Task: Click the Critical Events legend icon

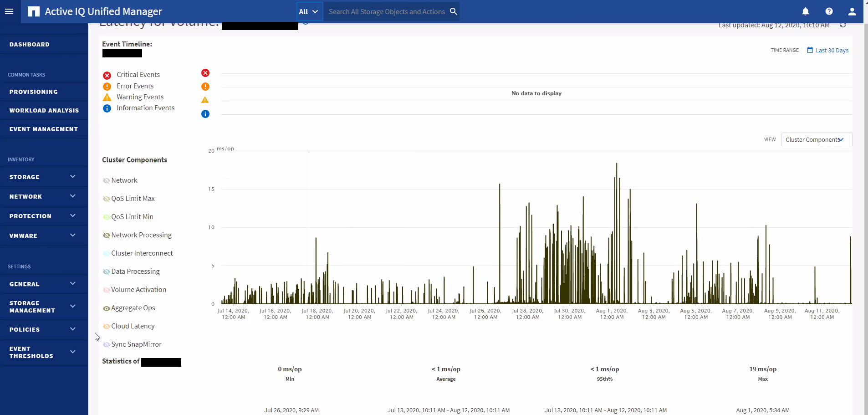Action: pyautogui.click(x=107, y=75)
